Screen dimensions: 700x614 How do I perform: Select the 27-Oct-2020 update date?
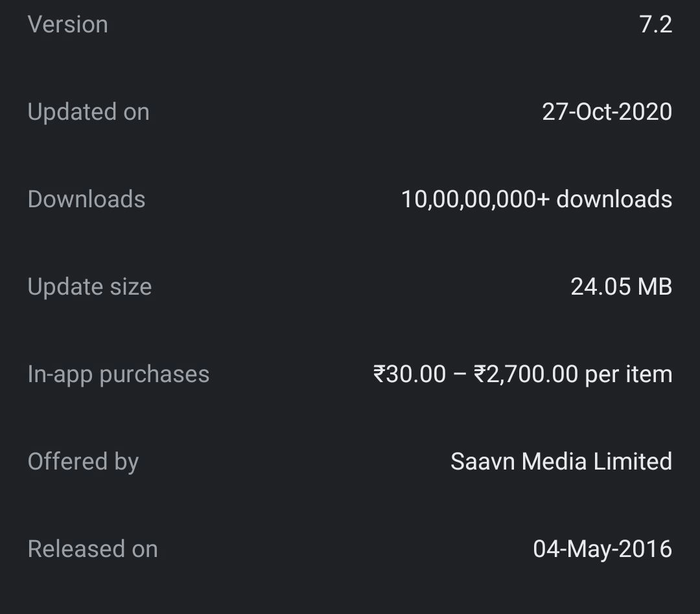click(x=607, y=112)
